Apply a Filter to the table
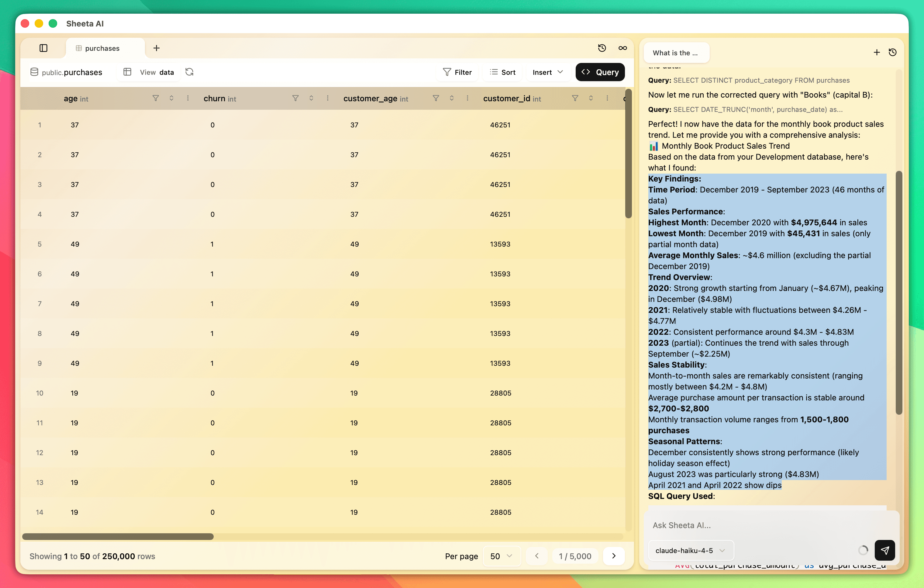The height and width of the screenshot is (588, 924). click(x=457, y=72)
